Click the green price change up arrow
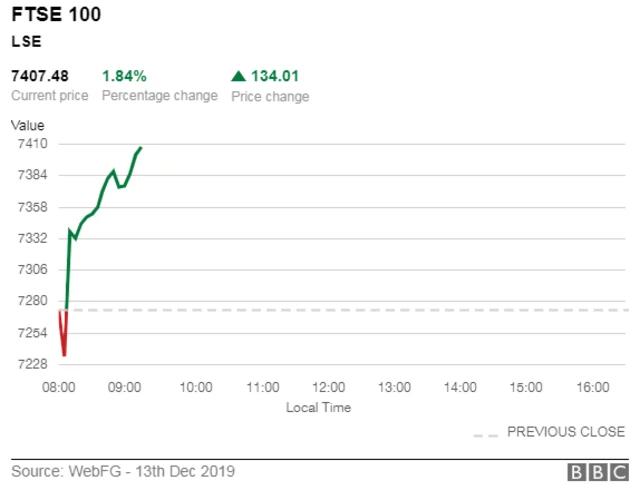 tap(238, 76)
